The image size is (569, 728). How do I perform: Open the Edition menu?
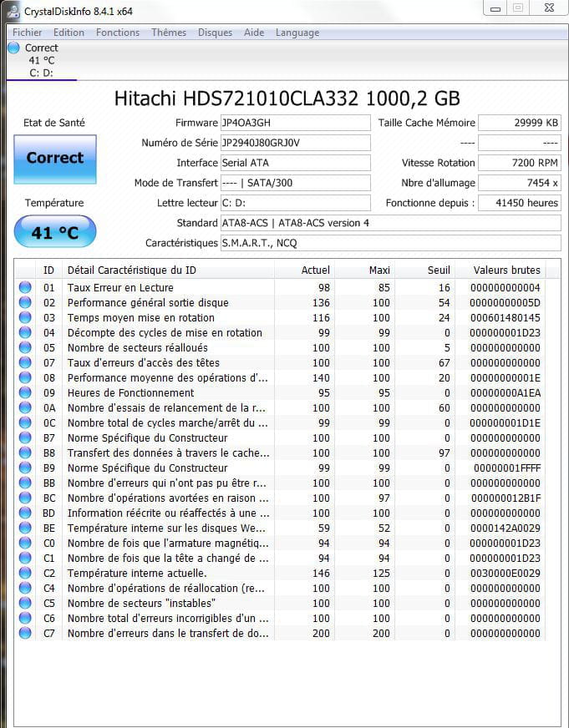pyautogui.click(x=69, y=33)
